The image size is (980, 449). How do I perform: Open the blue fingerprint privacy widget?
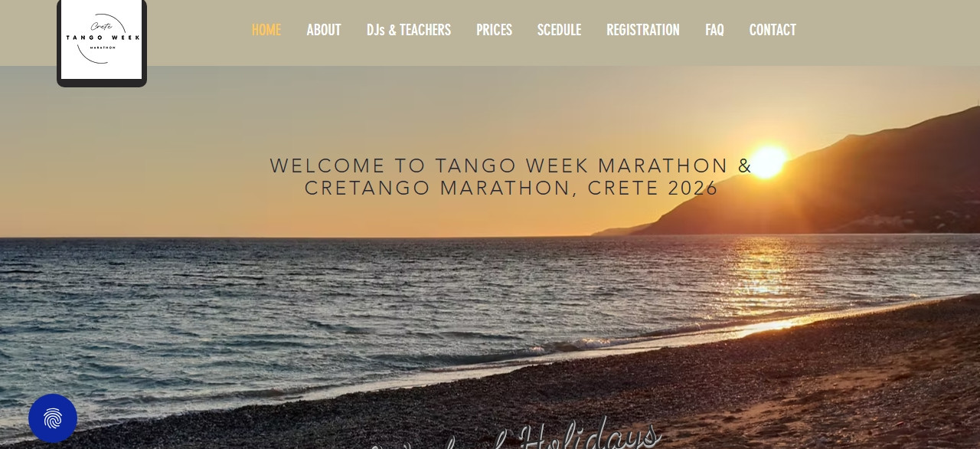tap(53, 418)
